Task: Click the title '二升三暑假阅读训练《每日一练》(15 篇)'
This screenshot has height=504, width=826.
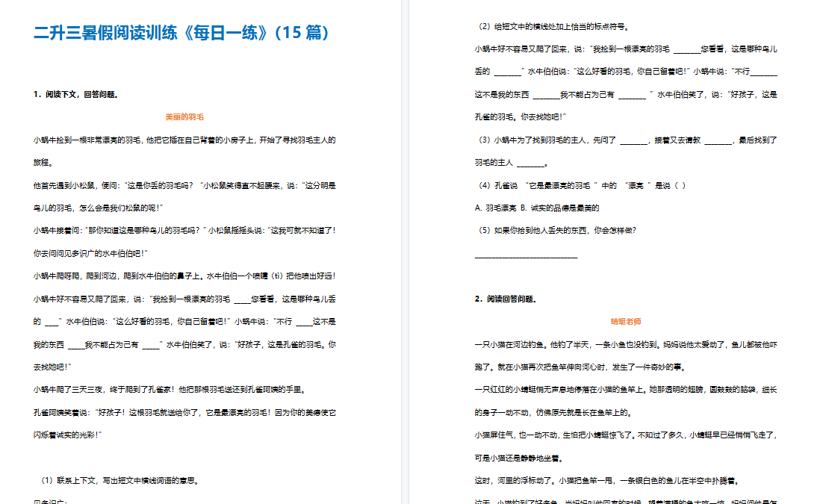Action: point(181,33)
